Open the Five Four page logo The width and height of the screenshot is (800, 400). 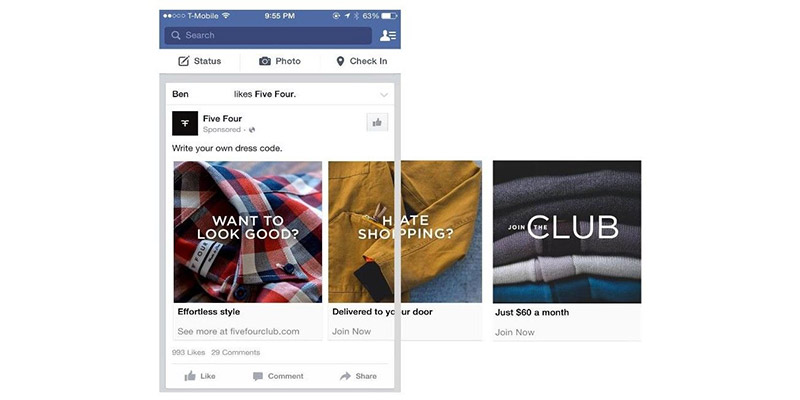tap(185, 123)
